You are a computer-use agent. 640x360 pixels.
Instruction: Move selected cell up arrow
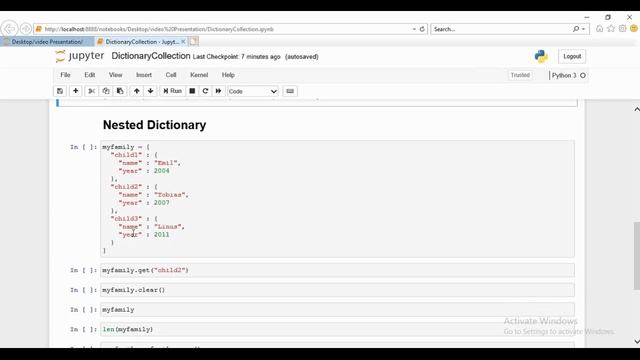137,91
